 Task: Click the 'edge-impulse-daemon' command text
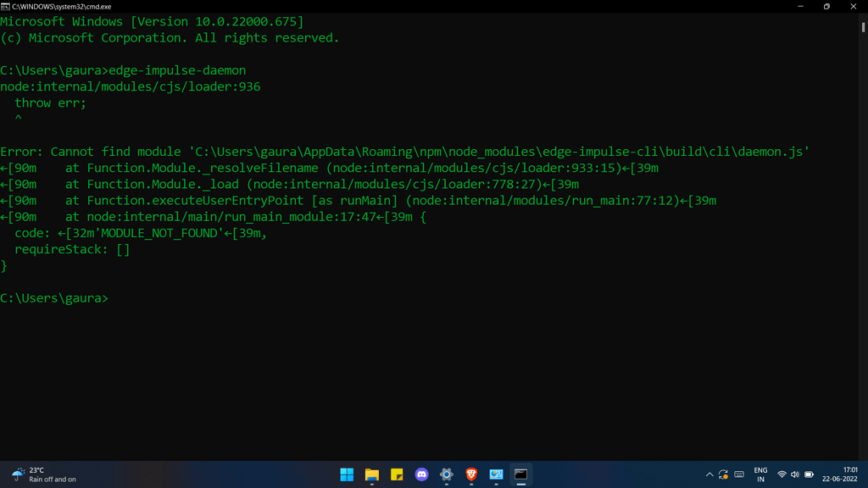point(177,70)
